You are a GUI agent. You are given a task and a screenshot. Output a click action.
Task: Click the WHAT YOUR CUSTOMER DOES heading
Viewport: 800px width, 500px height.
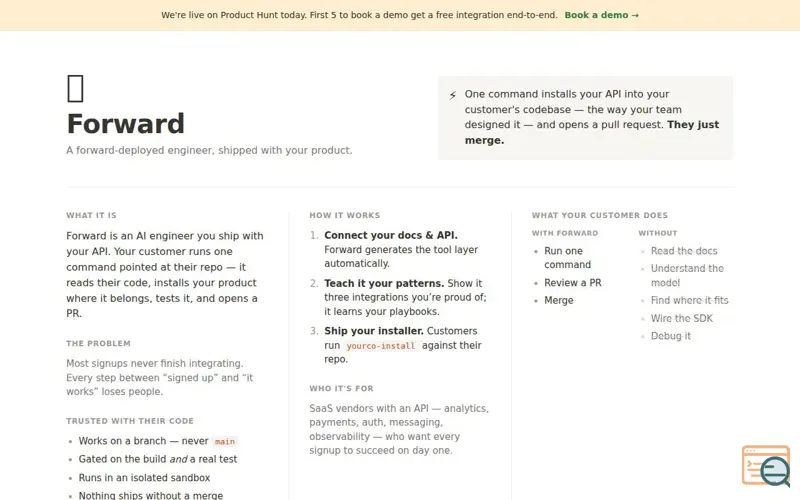point(599,215)
